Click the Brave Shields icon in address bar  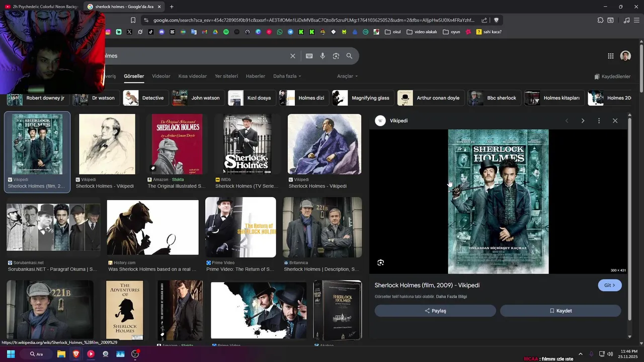[x=496, y=20]
